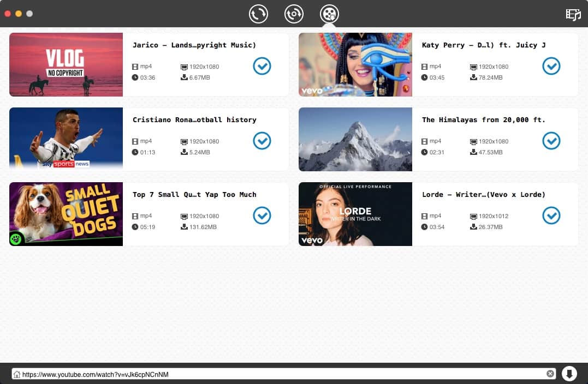
Task: Click the 05:19 duration of Small Dogs video
Action: (148, 227)
